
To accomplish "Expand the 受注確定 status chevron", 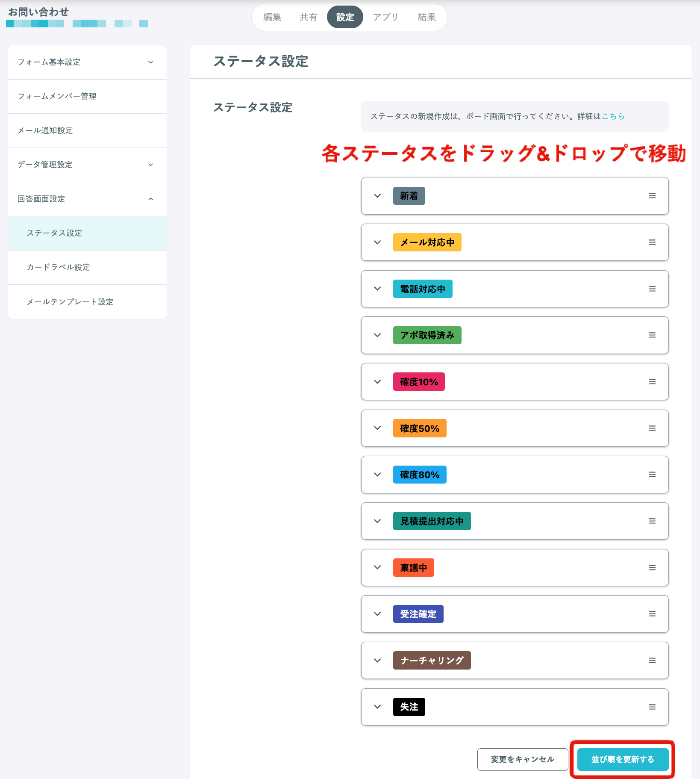I will point(377,614).
